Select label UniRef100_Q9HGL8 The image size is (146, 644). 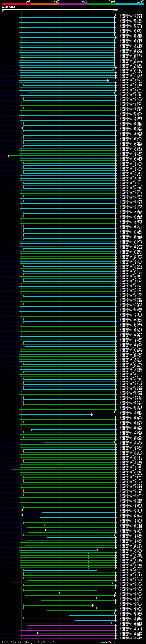(131, 457)
